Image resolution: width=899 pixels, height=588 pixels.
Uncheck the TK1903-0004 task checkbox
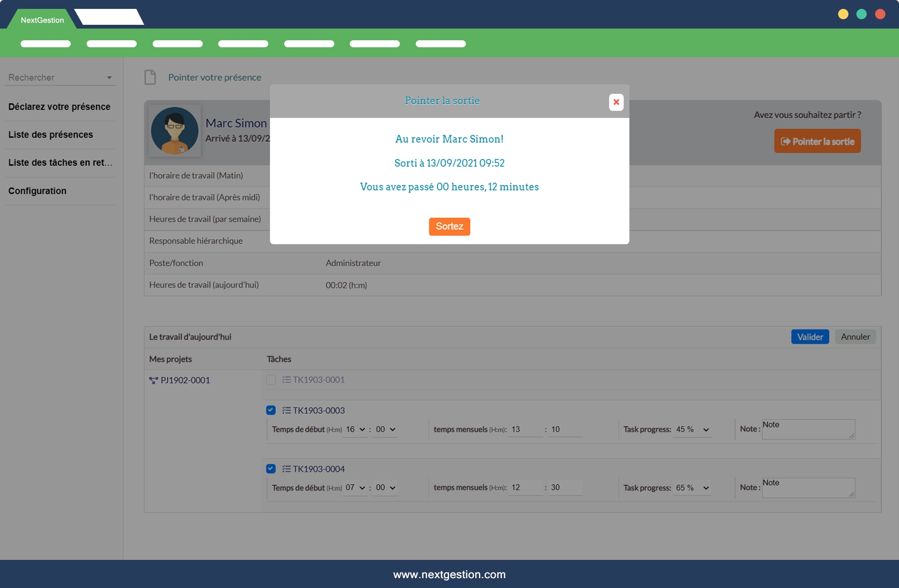tap(271, 469)
